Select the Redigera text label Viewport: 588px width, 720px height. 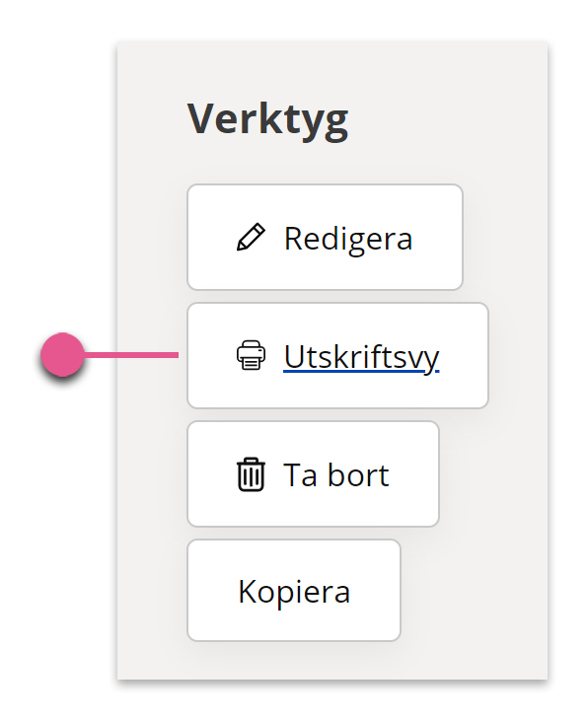click(x=348, y=240)
